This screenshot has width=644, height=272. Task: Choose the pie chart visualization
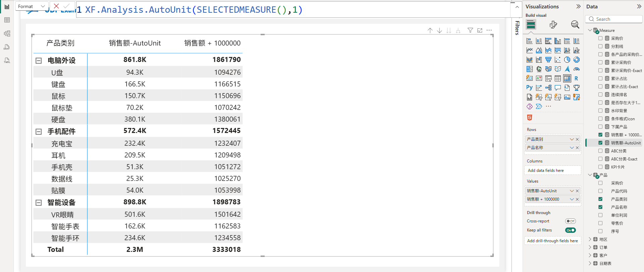(x=567, y=60)
